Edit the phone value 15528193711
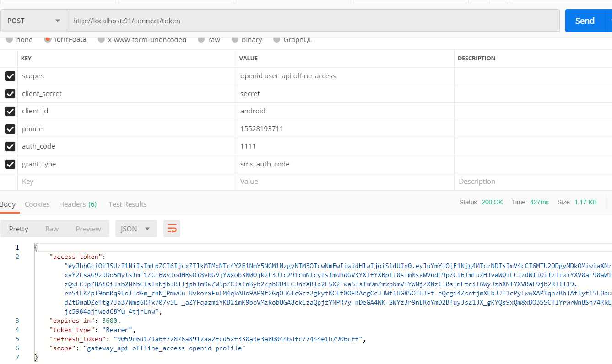Screen dimensions: 612x364 tap(345, 129)
